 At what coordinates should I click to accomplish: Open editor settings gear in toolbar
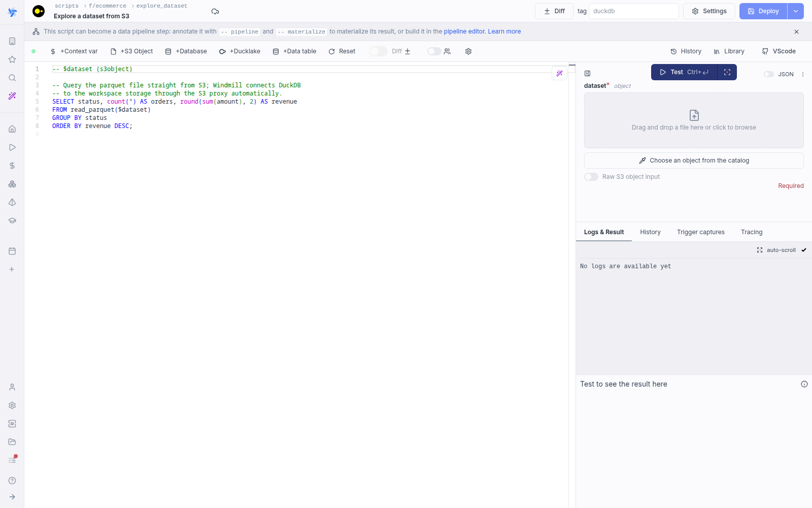468,51
